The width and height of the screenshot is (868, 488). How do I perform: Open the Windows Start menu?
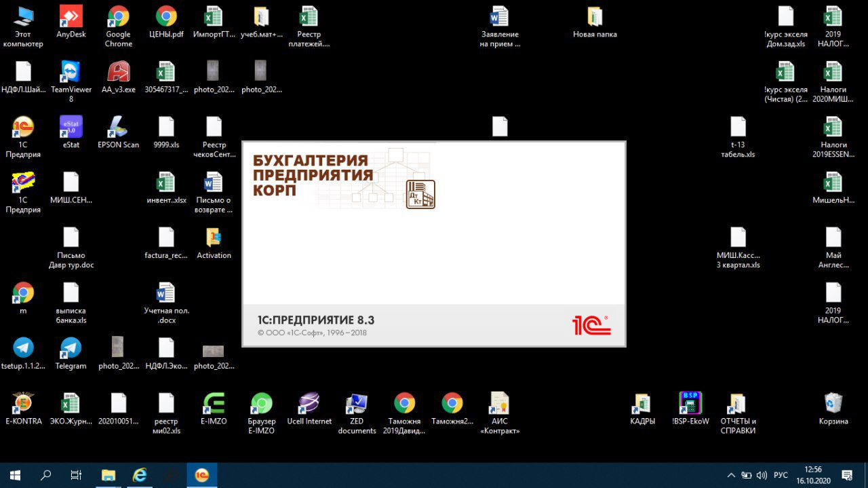[15, 475]
